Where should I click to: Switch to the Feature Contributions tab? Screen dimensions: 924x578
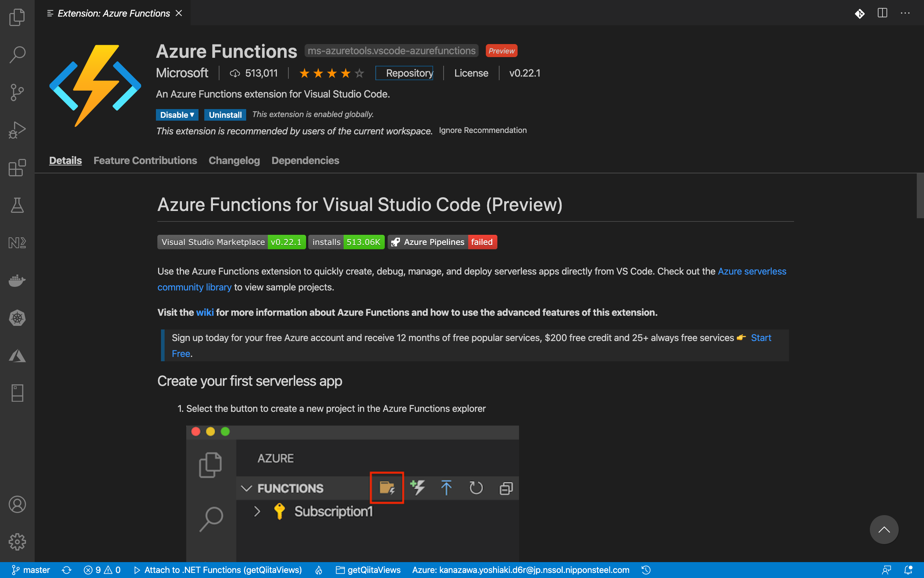pos(145,160)
